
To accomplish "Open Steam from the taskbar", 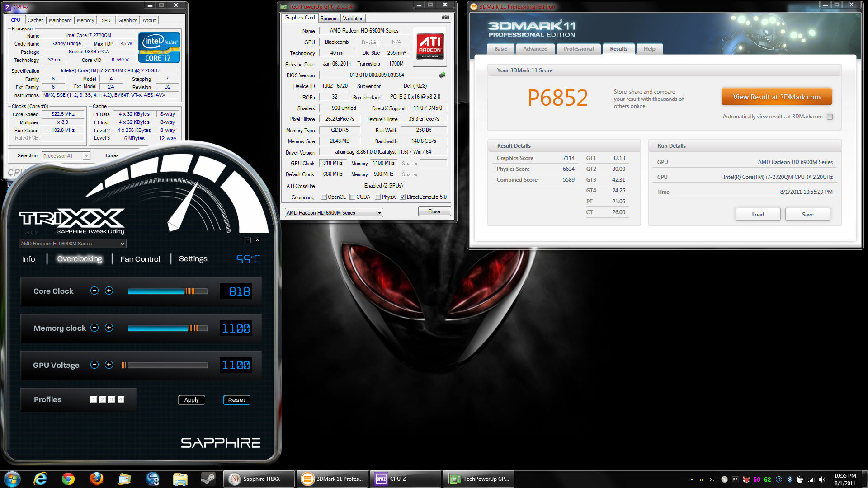I will (x=208, y=479).
